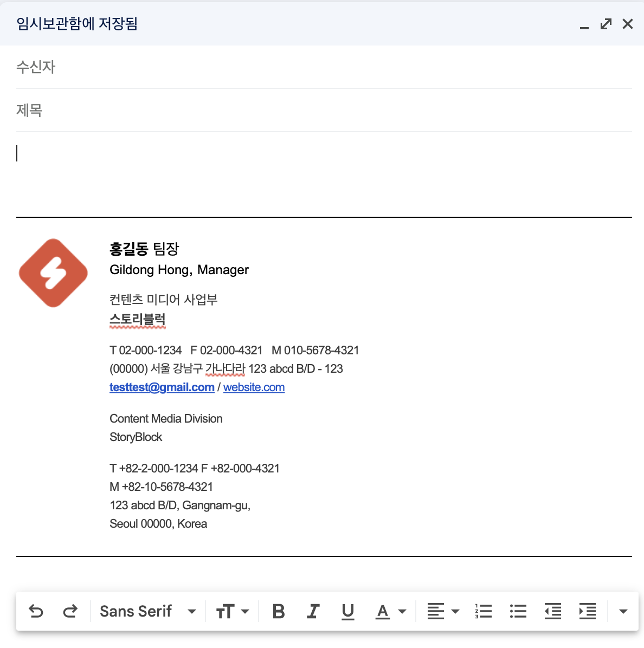644x648 pixels.
Task: Insert a bulleted list
Action: (x=518, y=611)
